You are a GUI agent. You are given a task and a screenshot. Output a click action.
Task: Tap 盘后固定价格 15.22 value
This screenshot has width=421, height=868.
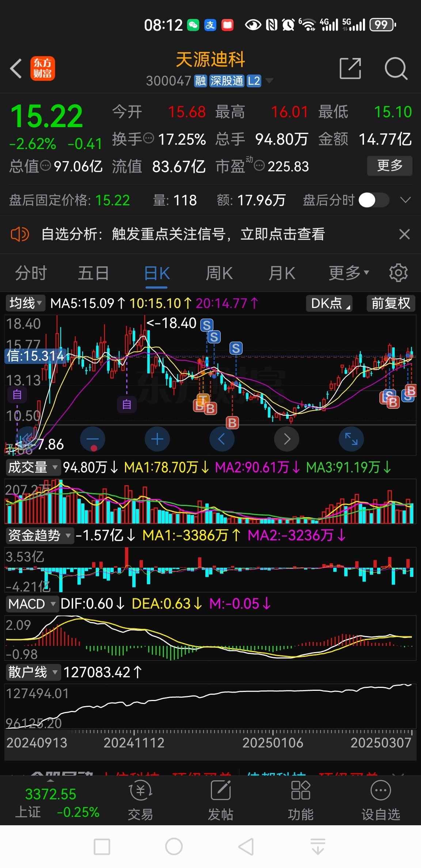point(113,200)
